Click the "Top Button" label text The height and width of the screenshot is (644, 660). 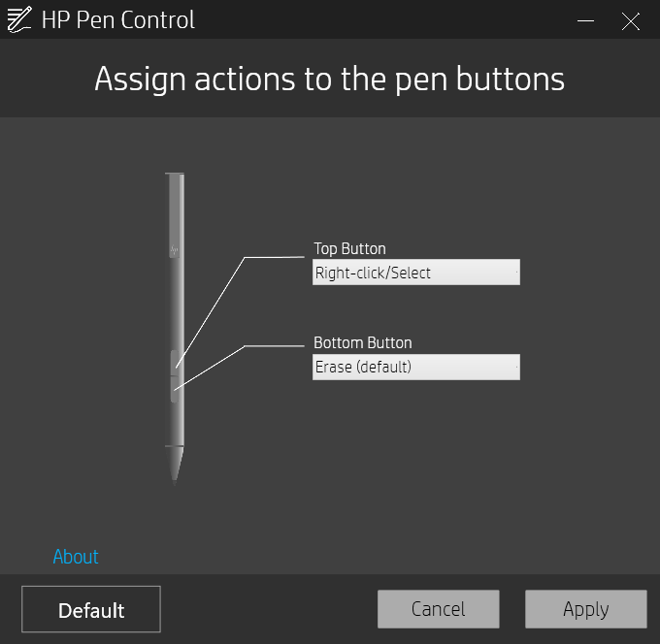pyautogui.click(x=349, y=249)
